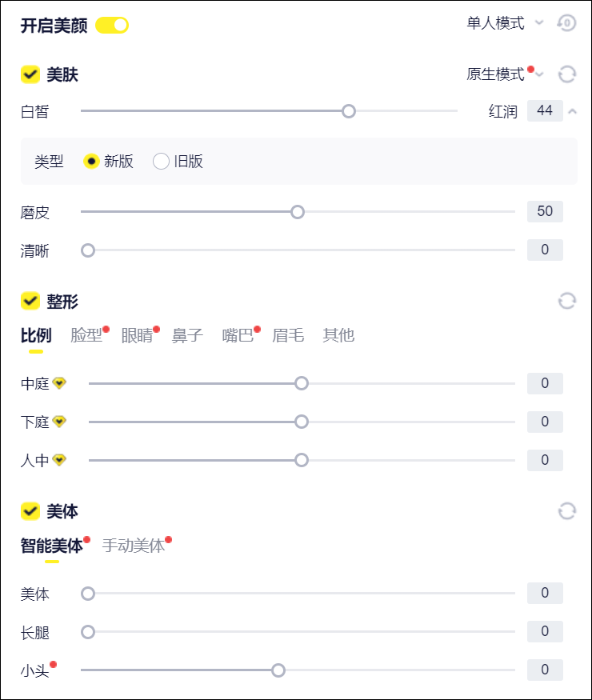Open the 原生模式 dropdown

[x=504, y=74]
